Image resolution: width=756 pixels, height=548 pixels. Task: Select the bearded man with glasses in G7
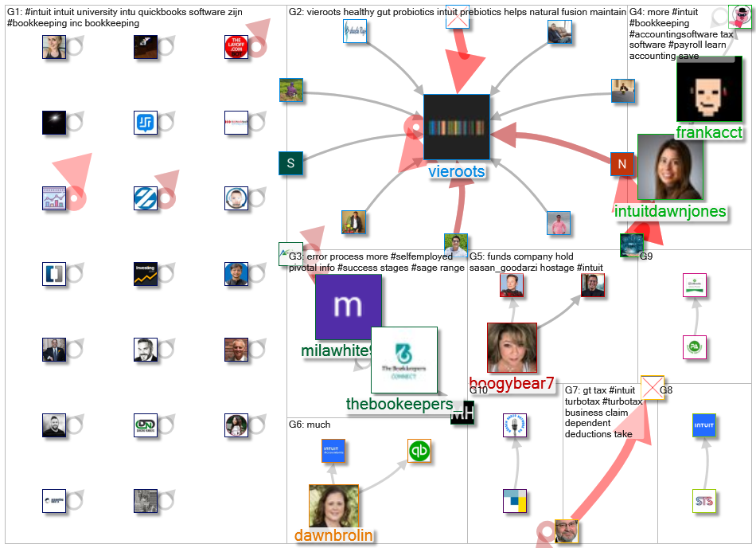pos(566,531)
